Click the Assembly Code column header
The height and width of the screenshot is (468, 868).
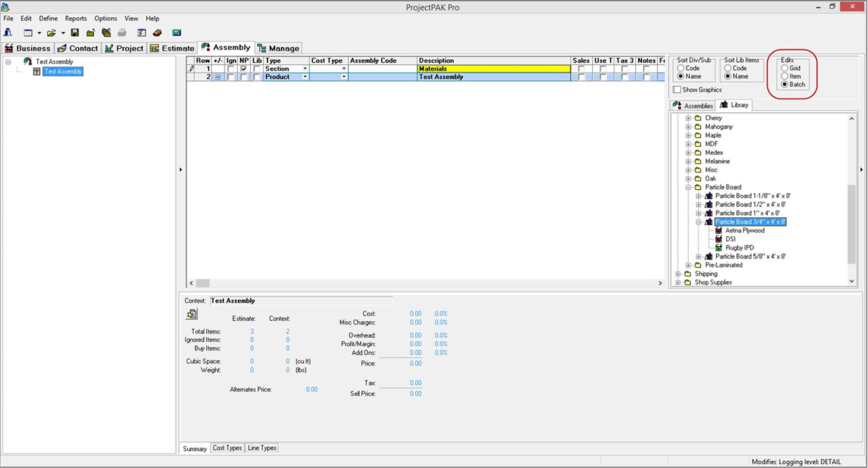coord(383,60)
